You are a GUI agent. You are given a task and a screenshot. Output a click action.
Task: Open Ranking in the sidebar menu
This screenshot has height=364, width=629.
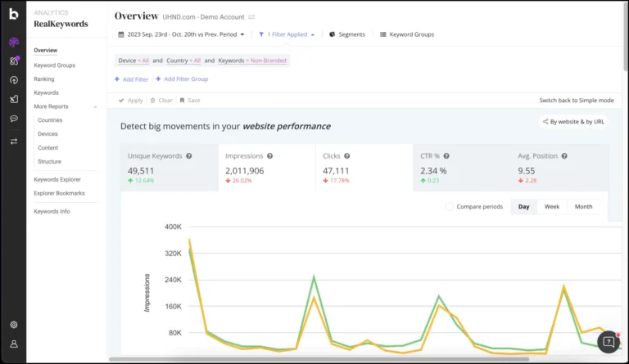point(44,79)
